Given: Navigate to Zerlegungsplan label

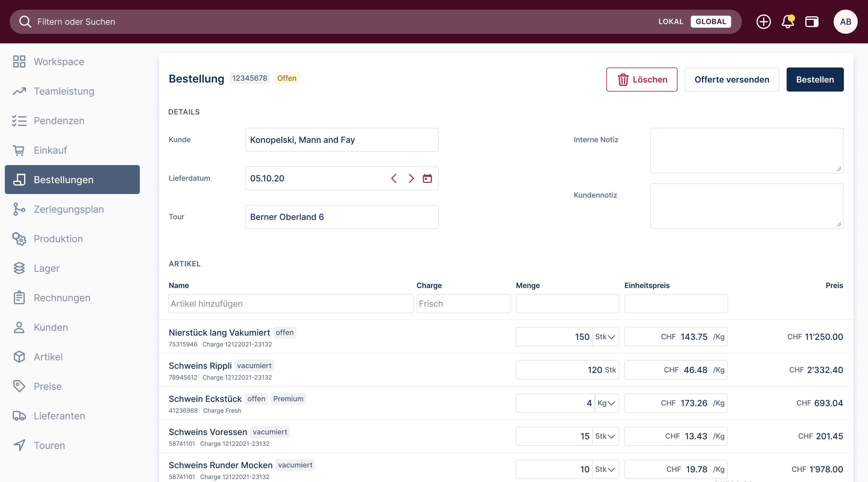Looking at the screenshot, I should [x=69, y=209].
